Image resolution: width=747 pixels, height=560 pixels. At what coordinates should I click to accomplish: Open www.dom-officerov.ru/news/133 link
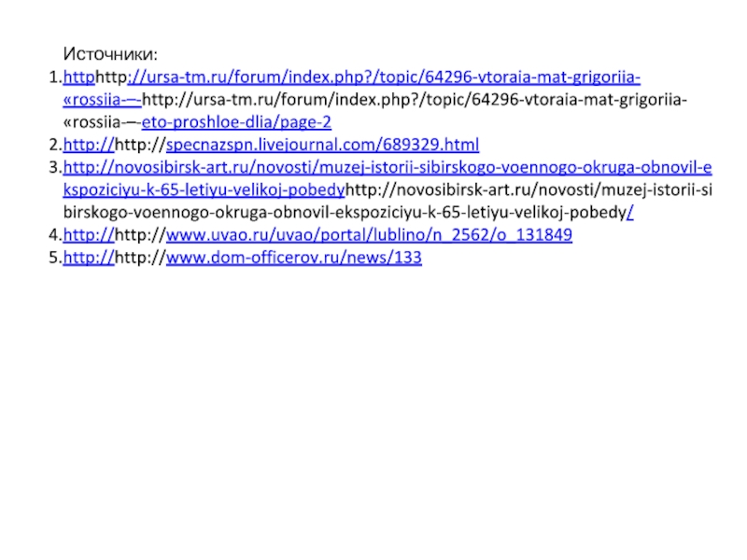click(294, 258)
